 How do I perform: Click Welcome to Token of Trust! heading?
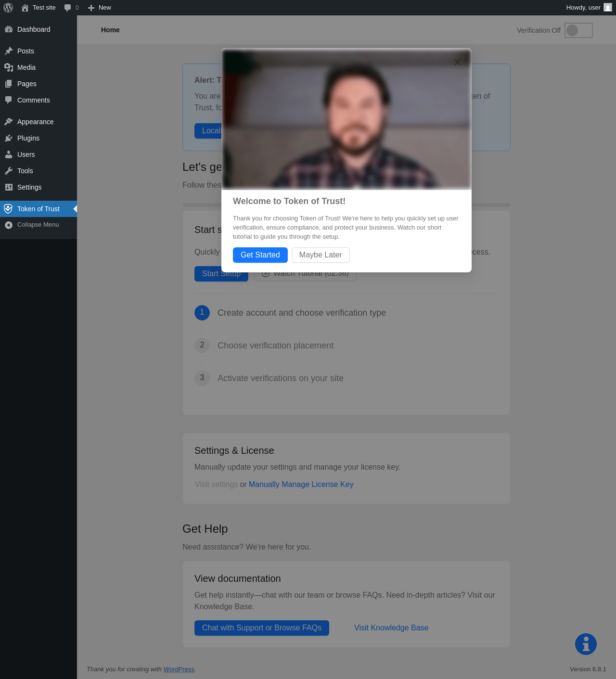click(289, 201)
